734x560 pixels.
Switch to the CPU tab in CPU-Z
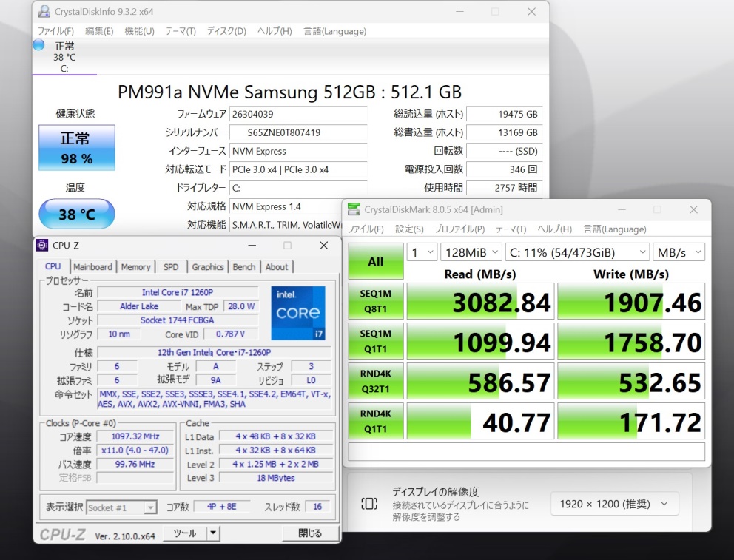pyautogui.click(x=53, y=266)
